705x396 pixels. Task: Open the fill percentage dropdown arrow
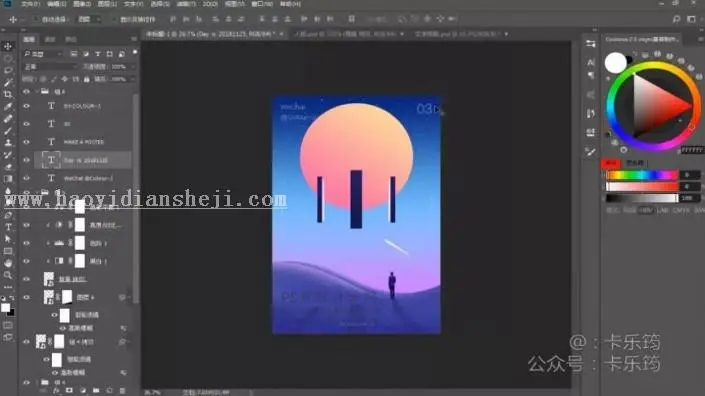(132, 79)
